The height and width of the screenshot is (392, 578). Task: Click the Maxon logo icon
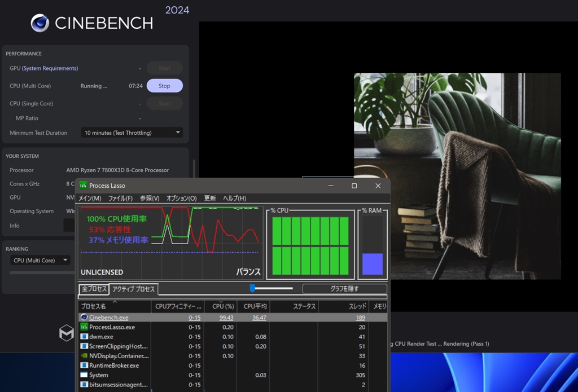(67, 333)
